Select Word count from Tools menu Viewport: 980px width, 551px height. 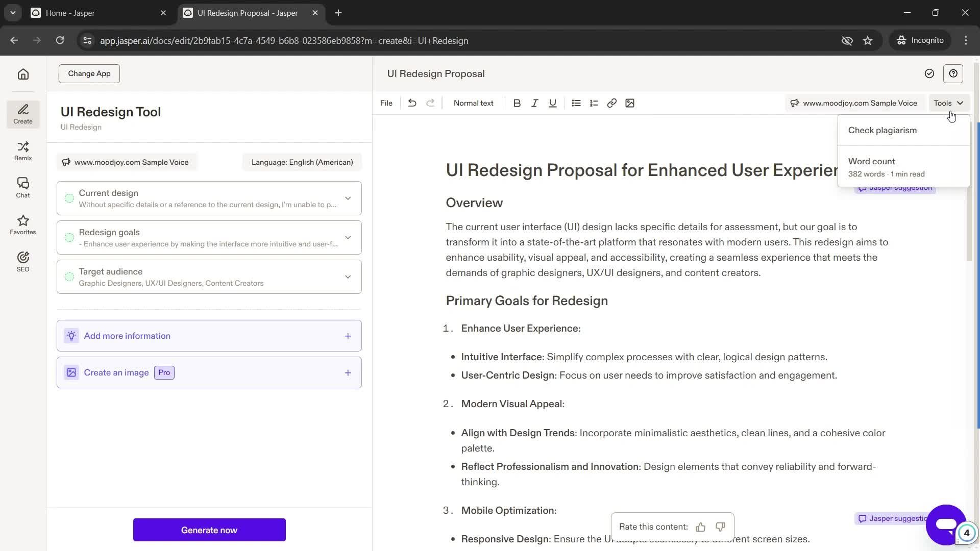tap(872, 161)
